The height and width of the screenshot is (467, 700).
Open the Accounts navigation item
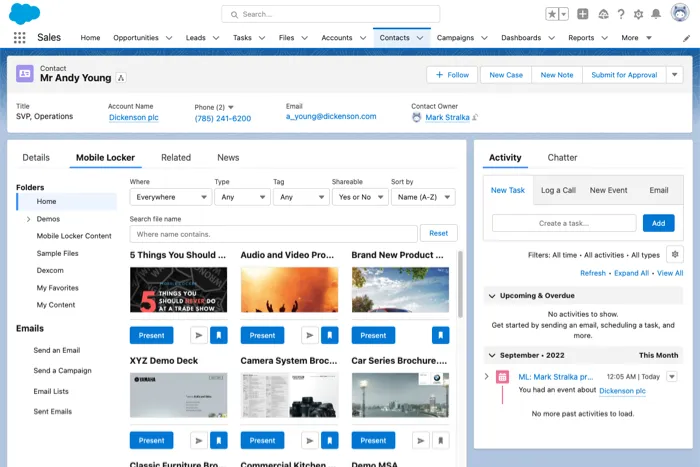point(337,38)
